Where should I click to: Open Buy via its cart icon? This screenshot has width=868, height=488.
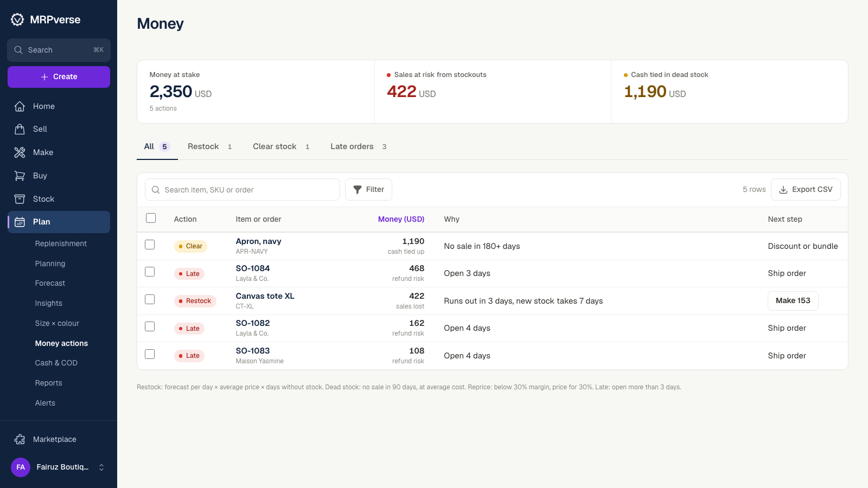(x=20, y=176)
